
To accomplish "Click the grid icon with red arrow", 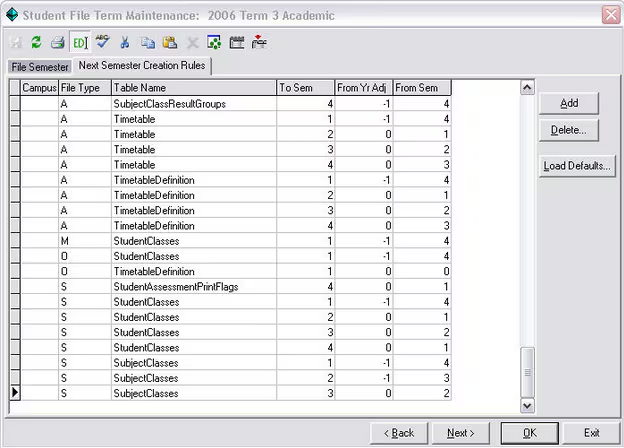I will click(x=259, y=42).
